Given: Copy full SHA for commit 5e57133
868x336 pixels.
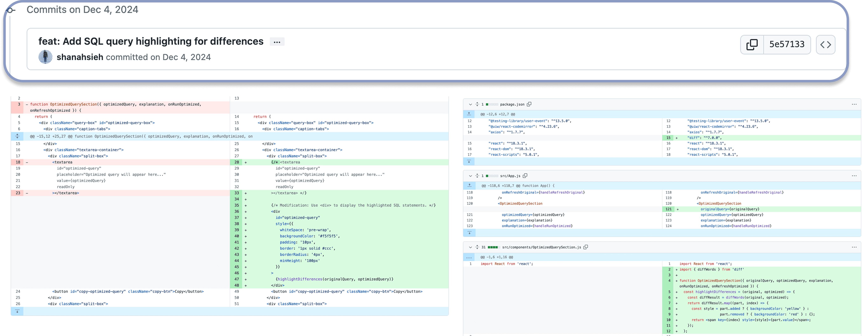Looking at the screenshot, I should (x=752, y=44).
